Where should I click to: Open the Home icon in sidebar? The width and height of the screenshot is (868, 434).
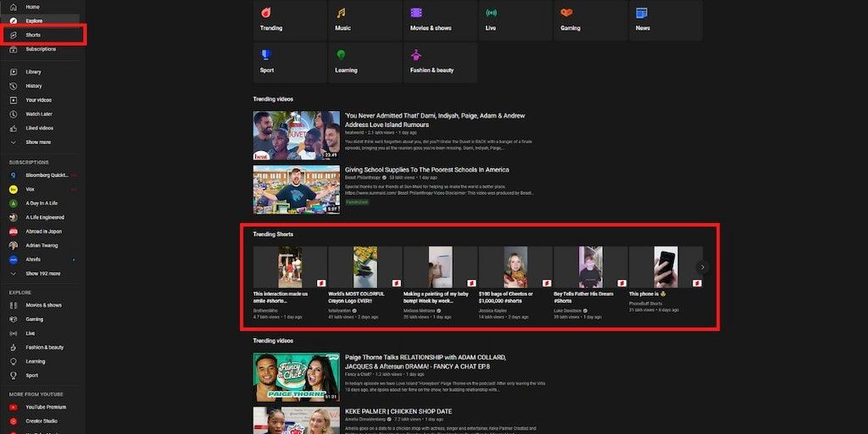tap(14, 7)
